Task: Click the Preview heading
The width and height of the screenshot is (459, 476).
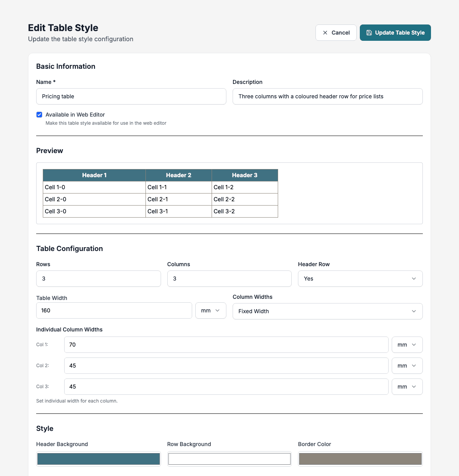Action: point(49,151)
